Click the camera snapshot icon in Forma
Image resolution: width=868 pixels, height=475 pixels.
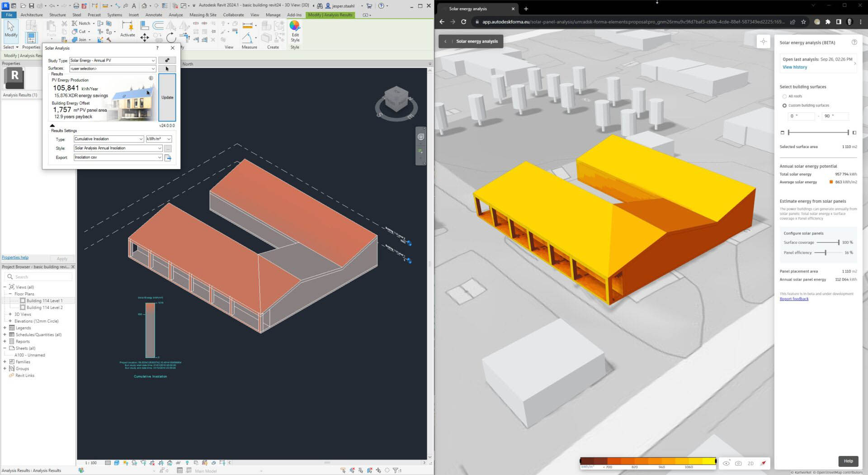pos(738,463)
